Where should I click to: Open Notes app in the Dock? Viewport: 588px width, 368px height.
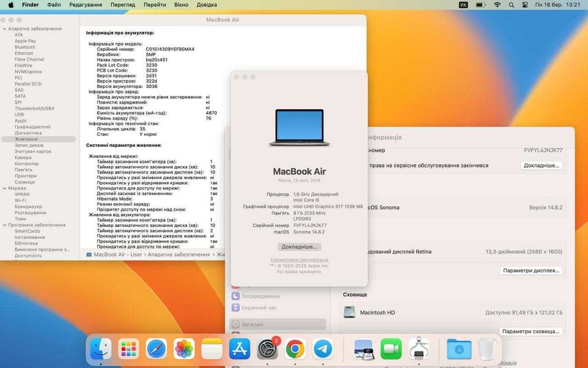point(212,349)
